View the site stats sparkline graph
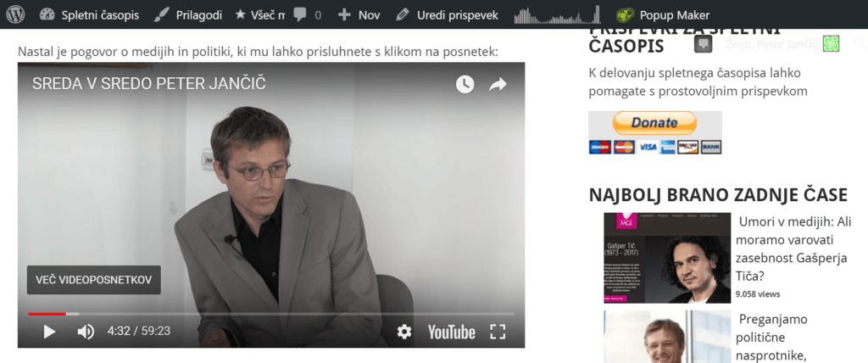 [x=557, y=14]
